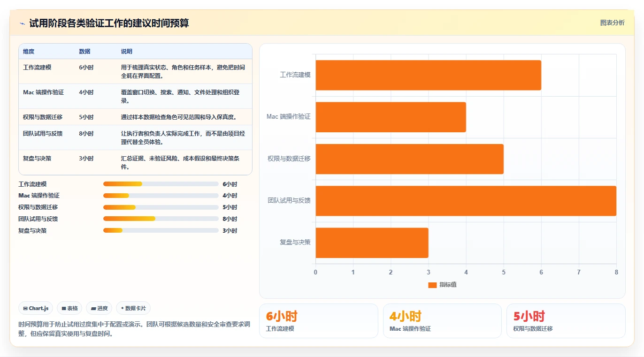
Task: Click the 表格 tag chip
Action: point(69,308)
